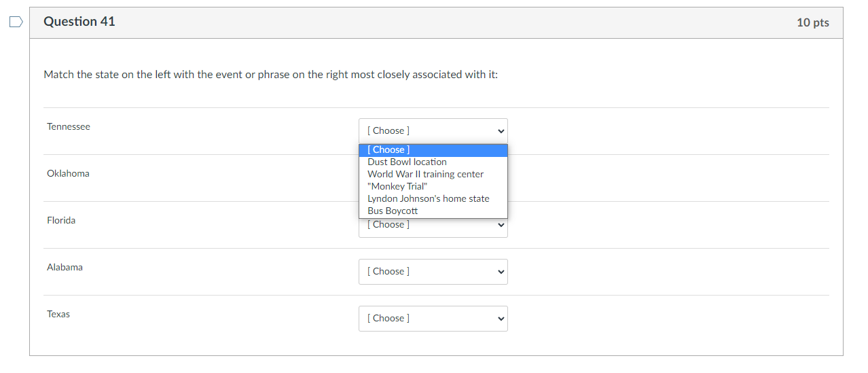Click the Florida state label

tap(61, 220)
